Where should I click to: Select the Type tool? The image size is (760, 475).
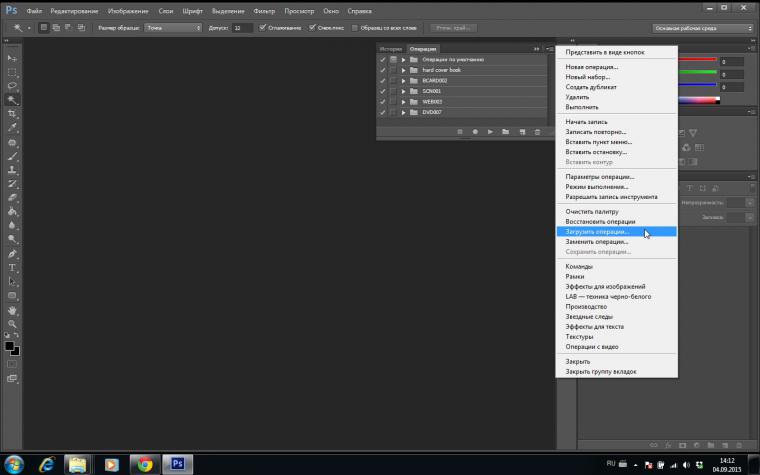coord(12,268)
